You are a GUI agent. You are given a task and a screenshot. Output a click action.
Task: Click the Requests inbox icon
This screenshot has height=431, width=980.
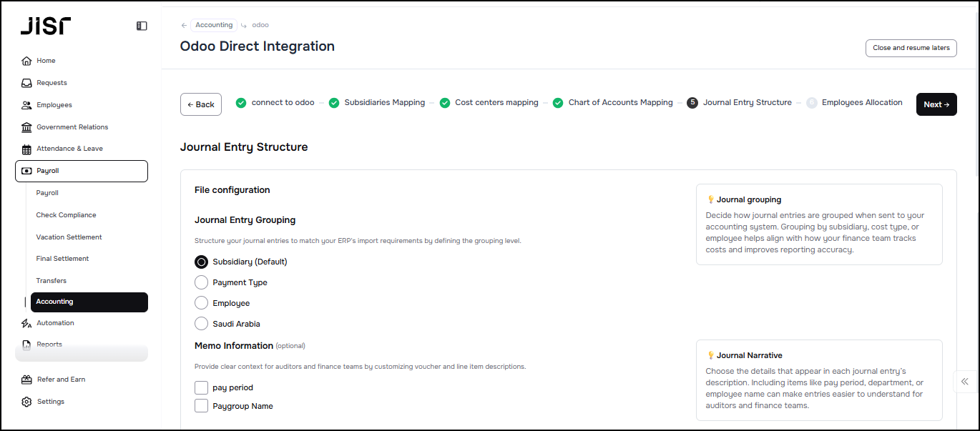26,83
